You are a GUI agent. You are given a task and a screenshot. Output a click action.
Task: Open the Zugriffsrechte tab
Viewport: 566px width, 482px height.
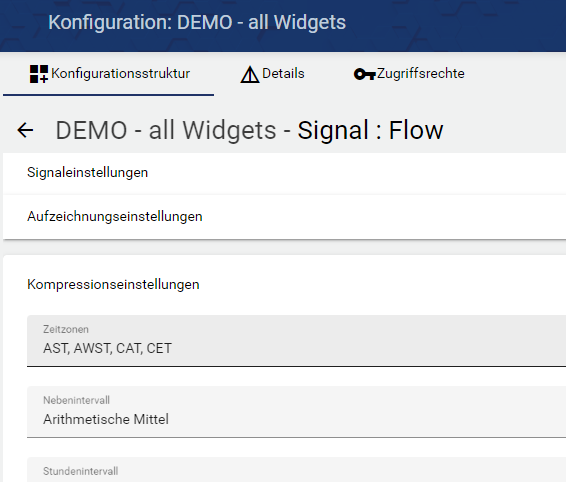coord(409,74)
